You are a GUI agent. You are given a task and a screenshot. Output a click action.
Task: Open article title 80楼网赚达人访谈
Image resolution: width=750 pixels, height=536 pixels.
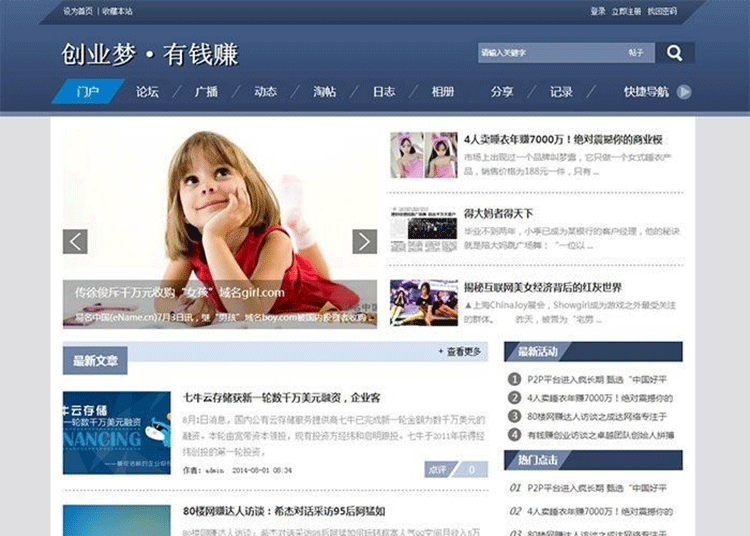click(x=284, y=511)
